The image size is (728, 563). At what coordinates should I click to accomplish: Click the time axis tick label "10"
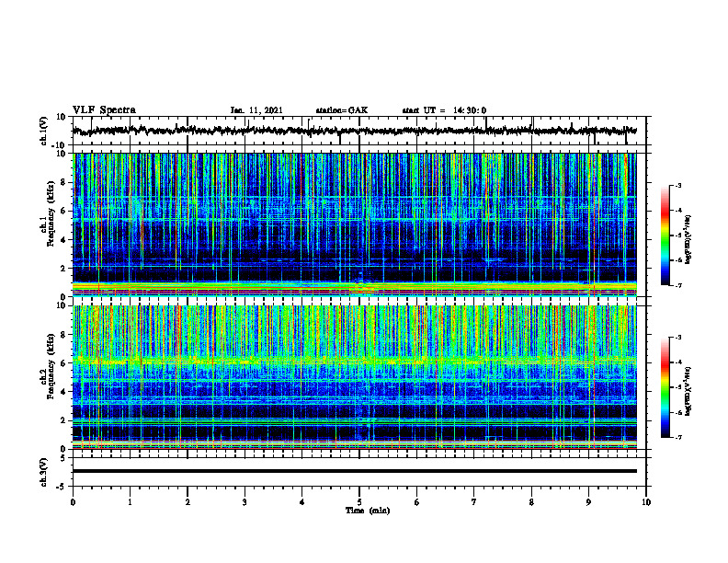point(646,502)
